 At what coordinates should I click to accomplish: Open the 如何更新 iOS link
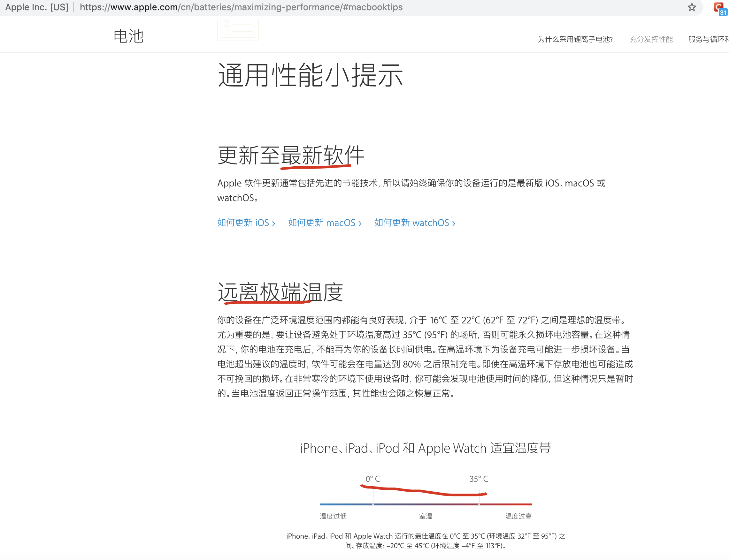(246, 223)
